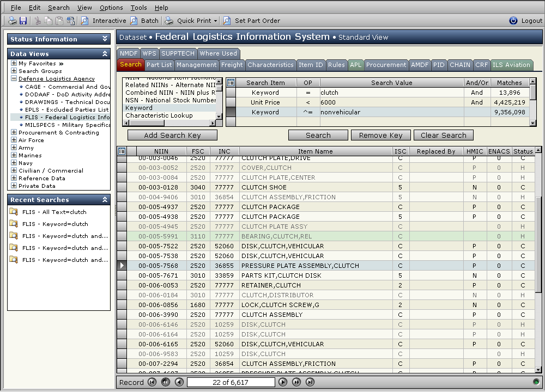Click the Add Search Key button
Viewport: 545px width, 392px height.
click(172, 135)
